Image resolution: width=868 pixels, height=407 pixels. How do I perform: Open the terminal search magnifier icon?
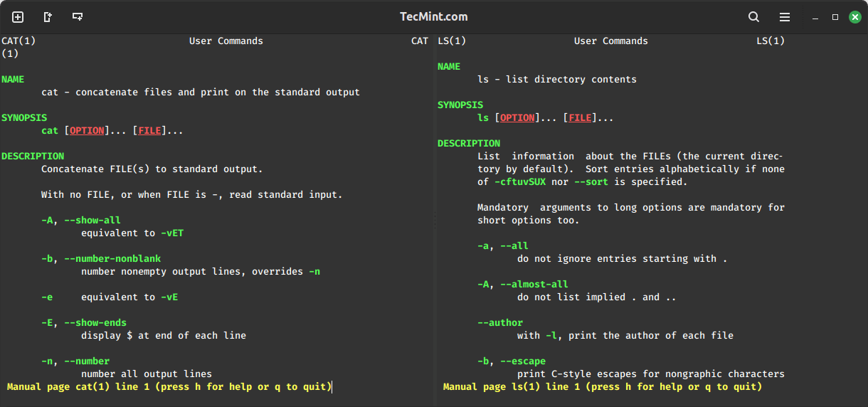pyautogui.click(x=754, y=17)
